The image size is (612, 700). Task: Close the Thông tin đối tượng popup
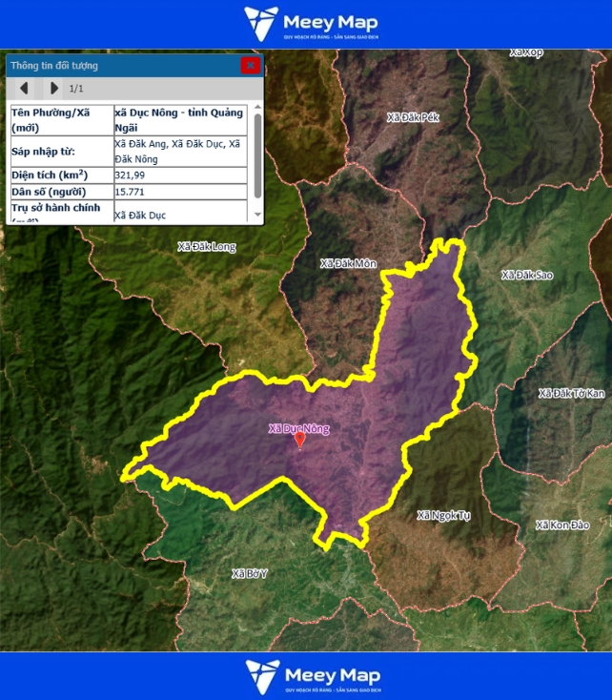pyautogui.click(x=250, y=66)
